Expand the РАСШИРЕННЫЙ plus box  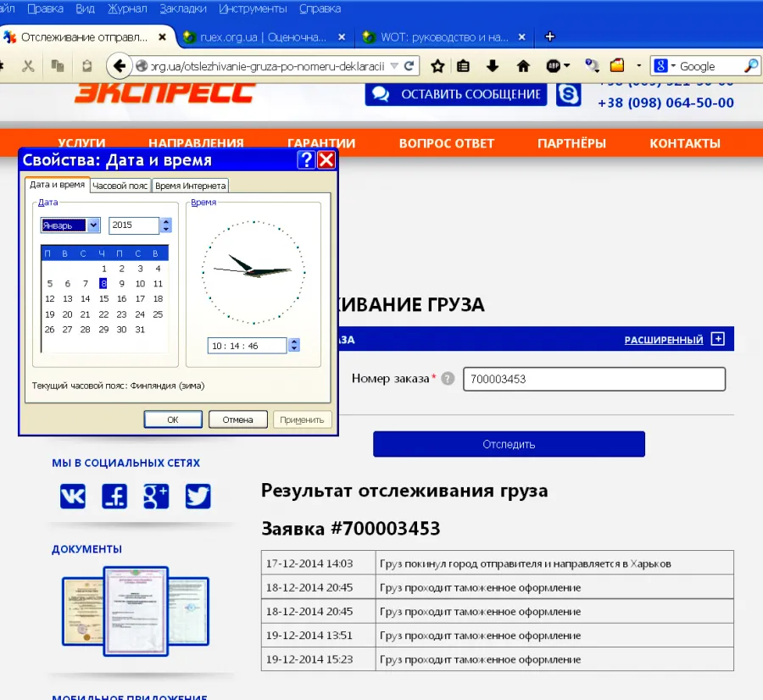click(x=718, y=339)
